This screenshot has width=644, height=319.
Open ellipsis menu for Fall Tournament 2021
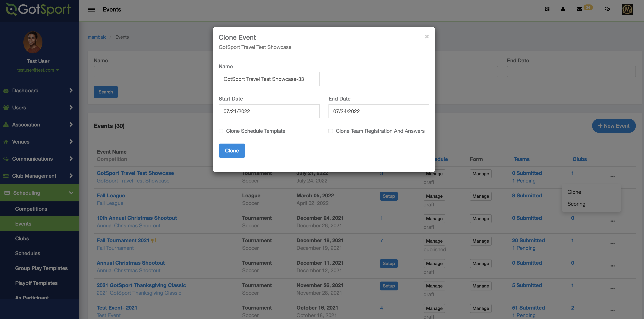(x=612, y=244)
